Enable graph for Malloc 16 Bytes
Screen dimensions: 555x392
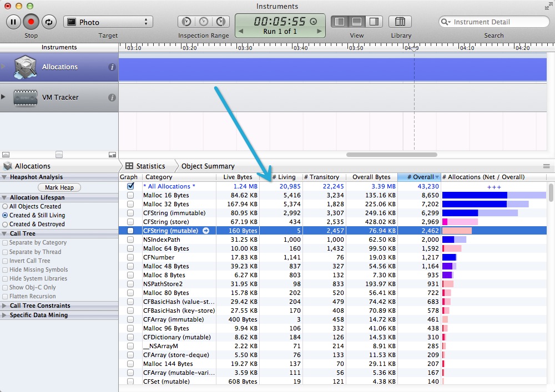click(x=130, y=195)
